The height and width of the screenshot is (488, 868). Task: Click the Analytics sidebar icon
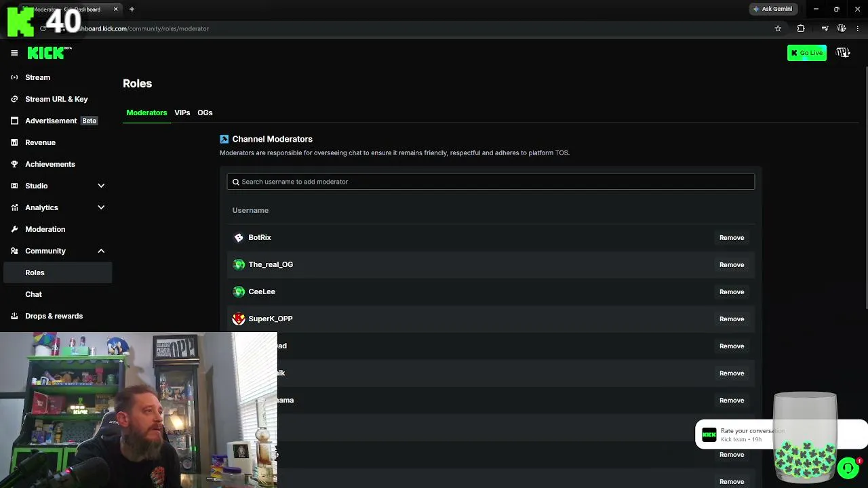(x=14, y=207)
